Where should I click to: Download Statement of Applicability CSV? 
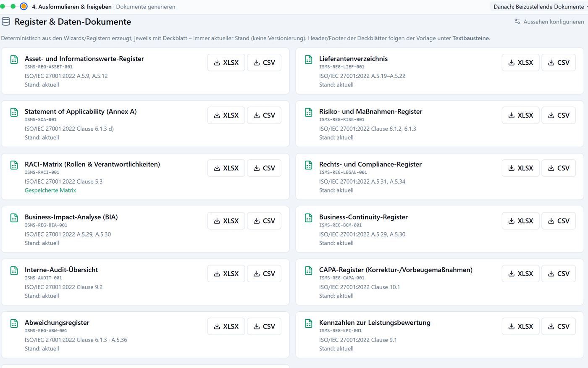[264, 116]
